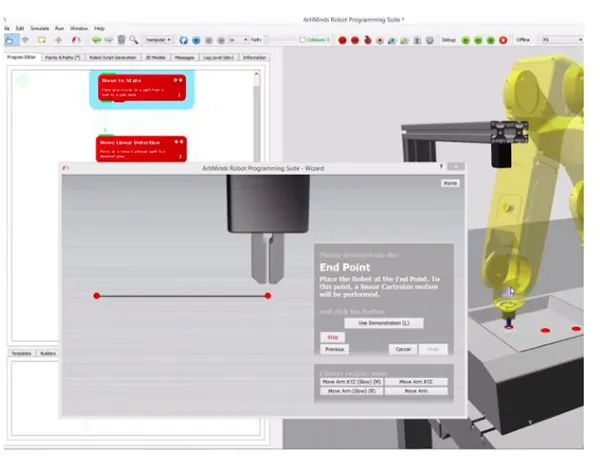
Task: Click the left red start point of line
Action: point(97,295)
